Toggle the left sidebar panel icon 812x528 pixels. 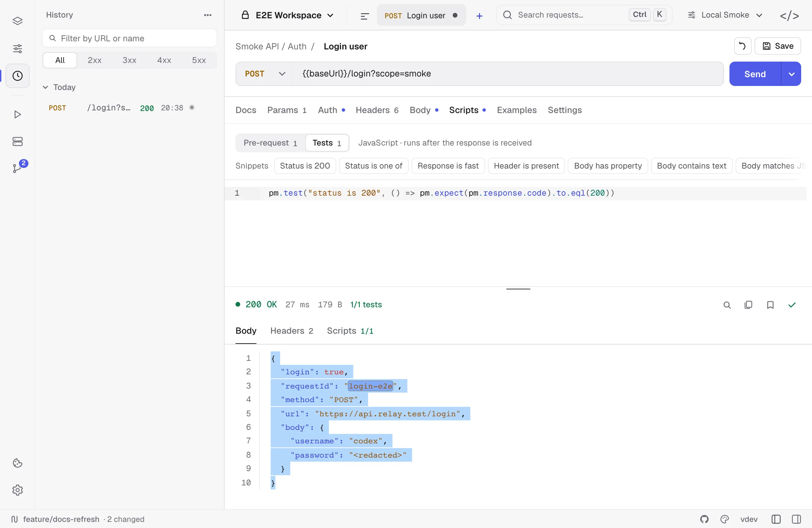776,519
